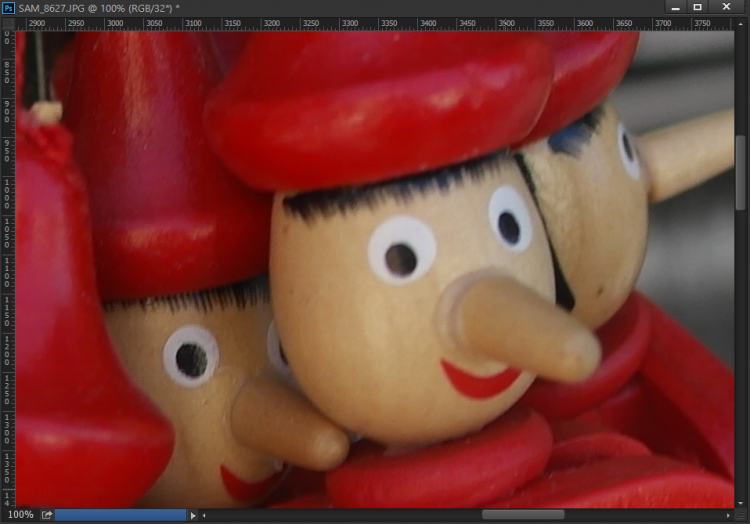
Task: Click the horizontal scrollbar left arrow
Action: pyautogui.click(x=206, y=515)
